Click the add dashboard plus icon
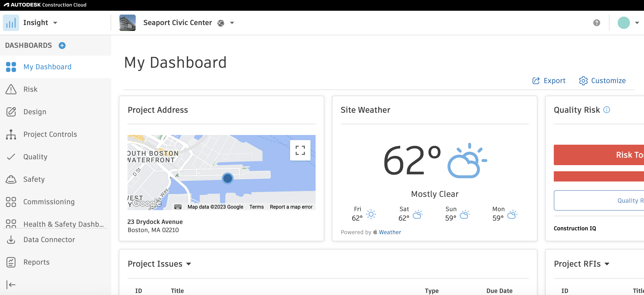The width and height of the screenshot is (644, 295). 62,46
